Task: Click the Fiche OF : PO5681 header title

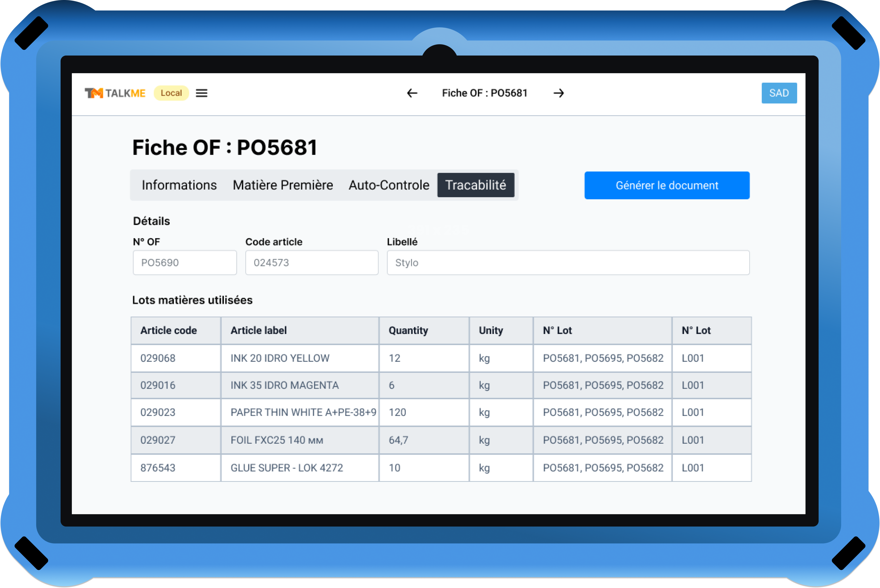Action: click(484, 93)
